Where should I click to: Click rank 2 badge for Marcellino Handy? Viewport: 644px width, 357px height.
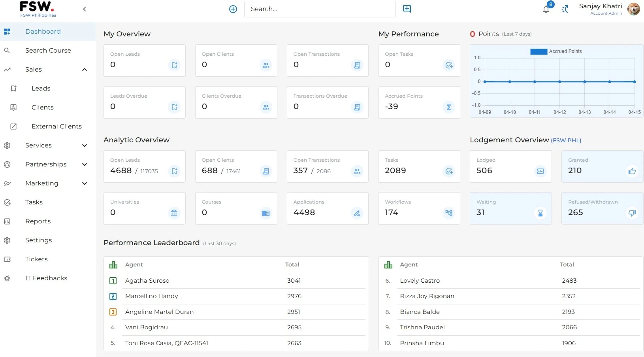pos(113,296)
